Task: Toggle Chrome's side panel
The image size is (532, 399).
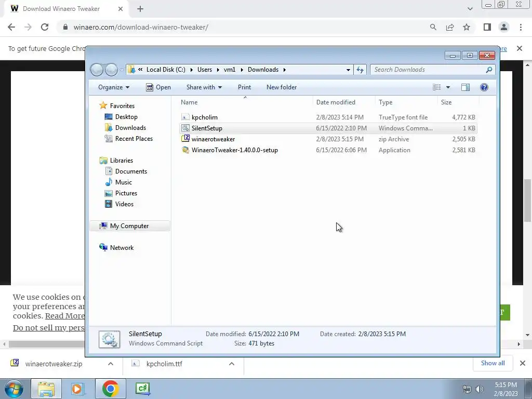Action: [487, 27]
